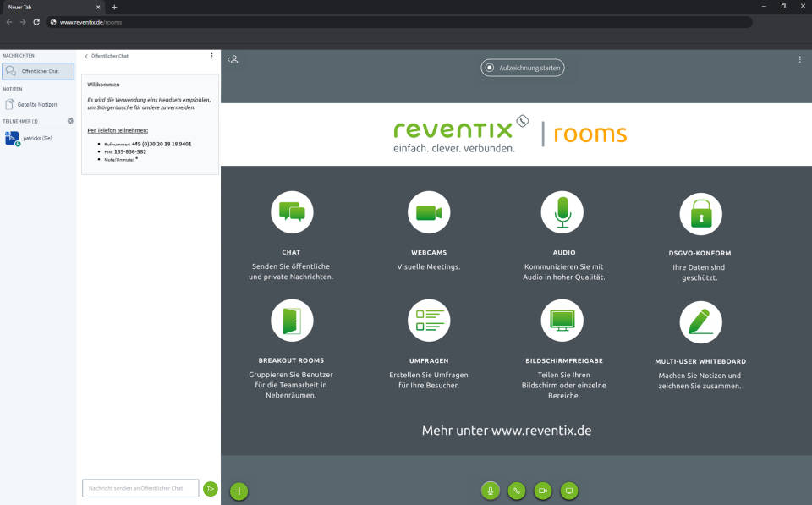Go forward in browser history

[x=23, y=22]
